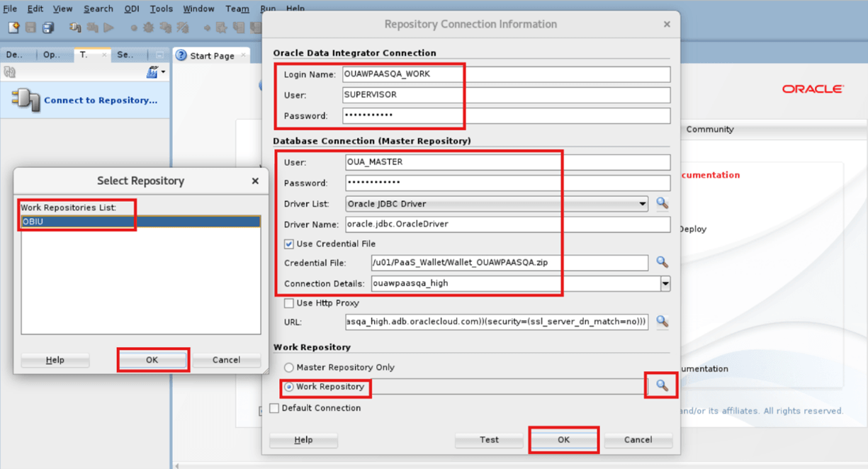The width and height of the screenshot is (868, 469).
Task: Click the Run play icon in the toolbar
Action: [x=108, y=27]
